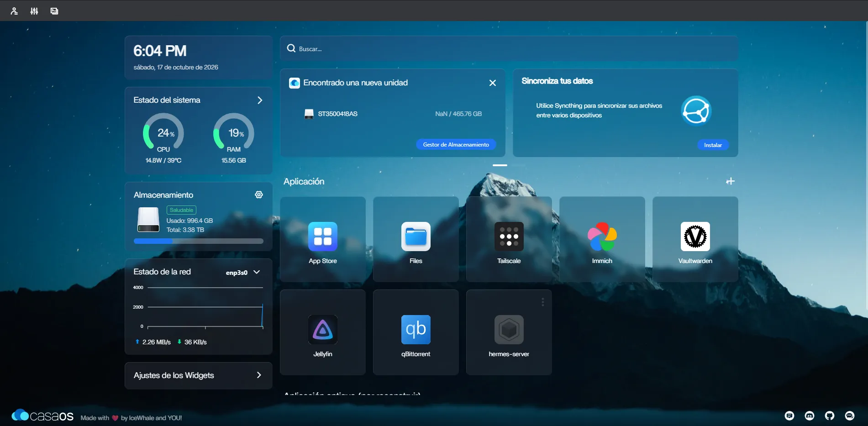Select the first carousel page indicator
This screenshot has height=426, width=868.
coord(500,165)
